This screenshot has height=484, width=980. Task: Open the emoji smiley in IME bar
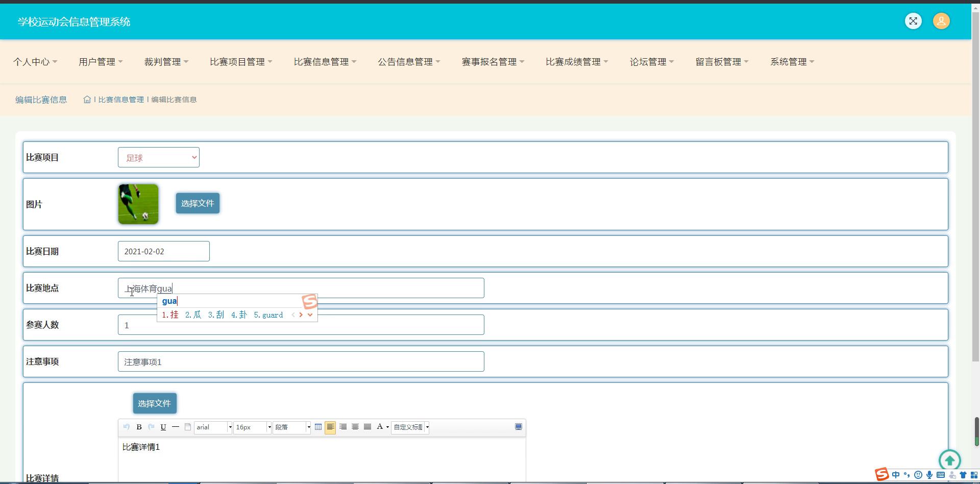tap(918, 475)
